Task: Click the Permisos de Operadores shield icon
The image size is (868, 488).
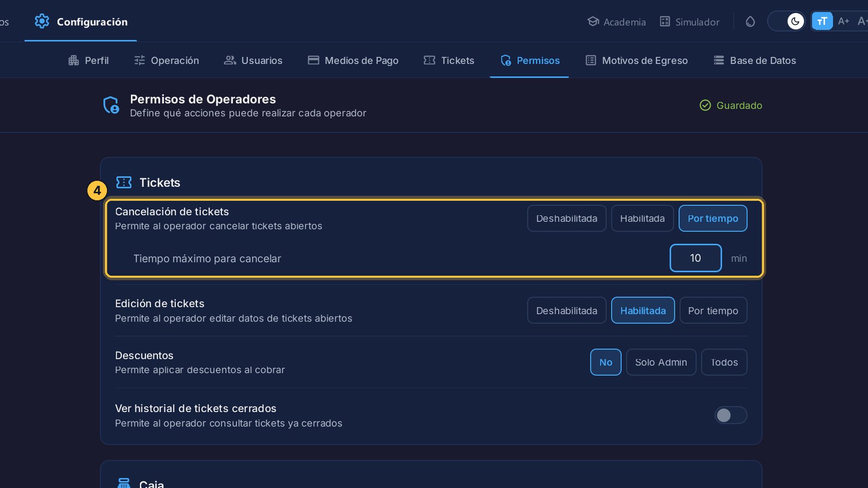Action: [x=111, y=105]
